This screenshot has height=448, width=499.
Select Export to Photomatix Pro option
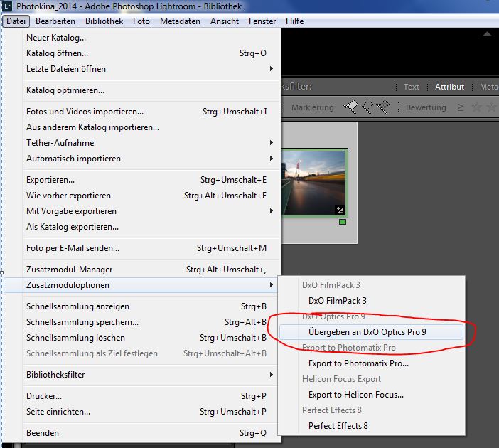[x=371, y=363]
